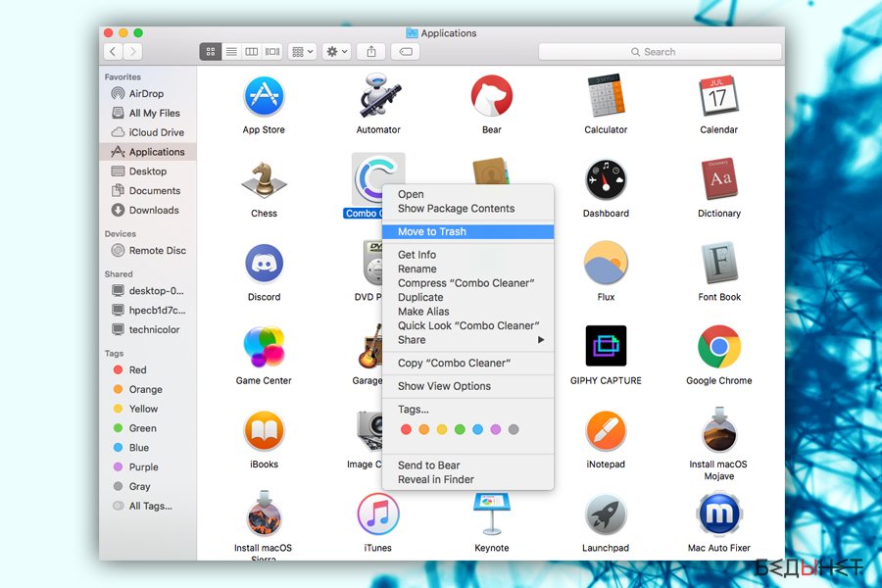Select the Flux app icon
Image resolution: width=882 pixels, height=588 pixels.
(606, 263)
